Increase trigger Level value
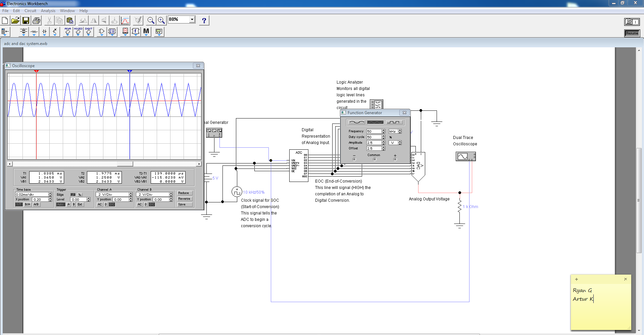644x335 pixels. tap(88, 198)
